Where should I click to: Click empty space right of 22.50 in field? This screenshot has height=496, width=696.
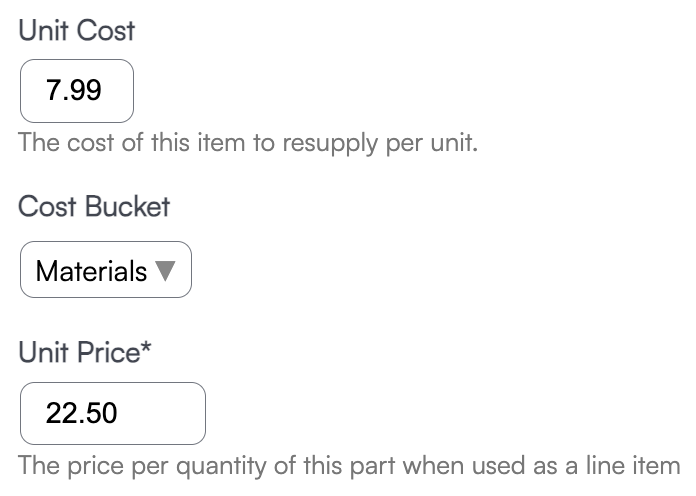click(x=165, y=412)
